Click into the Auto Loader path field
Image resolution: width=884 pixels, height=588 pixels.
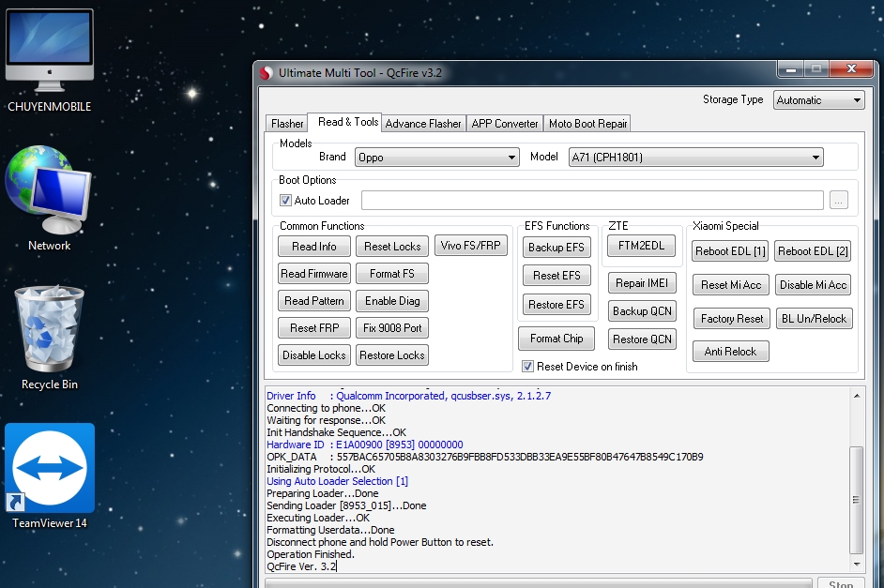[x=592, y=200]
